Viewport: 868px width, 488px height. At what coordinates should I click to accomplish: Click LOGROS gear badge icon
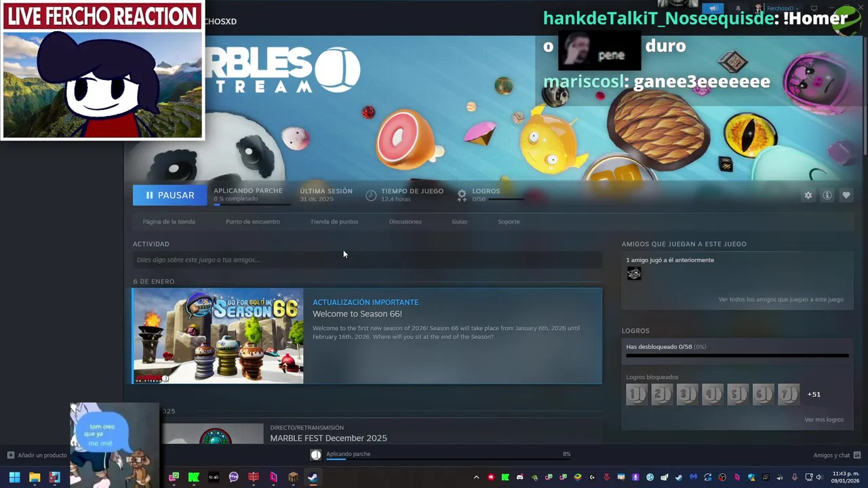(x=462, y=195)
